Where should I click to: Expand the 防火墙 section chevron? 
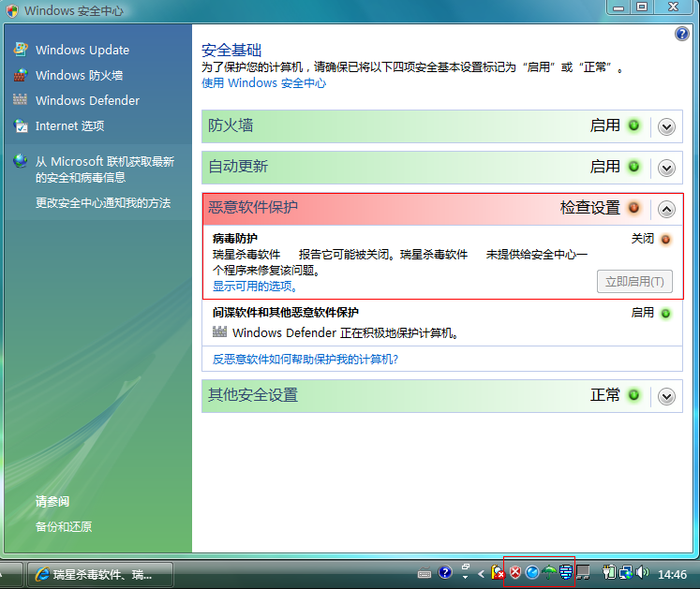click(666, 127)
